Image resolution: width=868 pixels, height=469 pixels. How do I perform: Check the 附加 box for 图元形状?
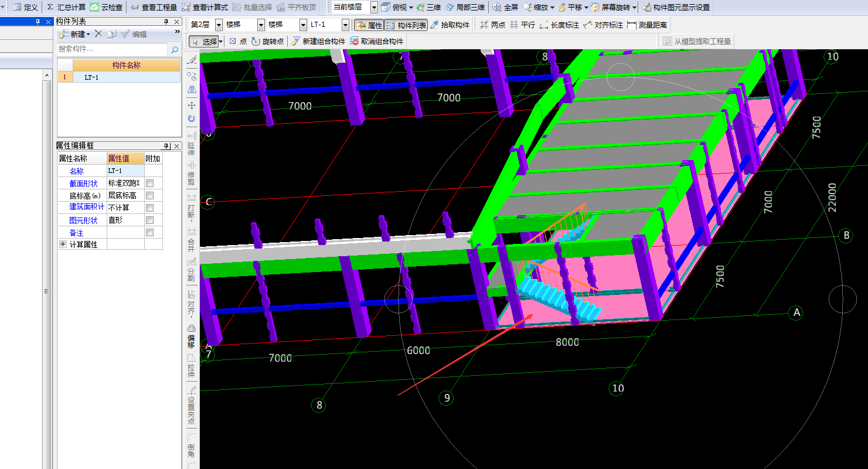tap(149, 220)
